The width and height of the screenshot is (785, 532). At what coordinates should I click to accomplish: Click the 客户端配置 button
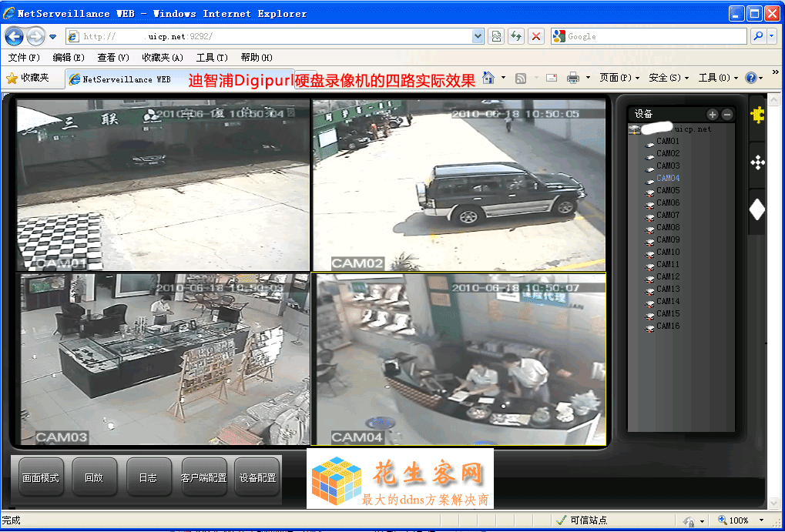[203, 478]
